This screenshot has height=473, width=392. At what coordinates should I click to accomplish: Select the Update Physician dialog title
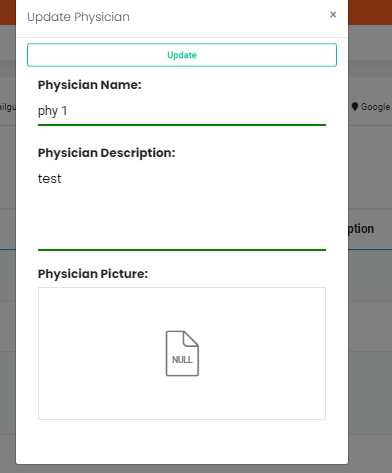click(78, 17)
